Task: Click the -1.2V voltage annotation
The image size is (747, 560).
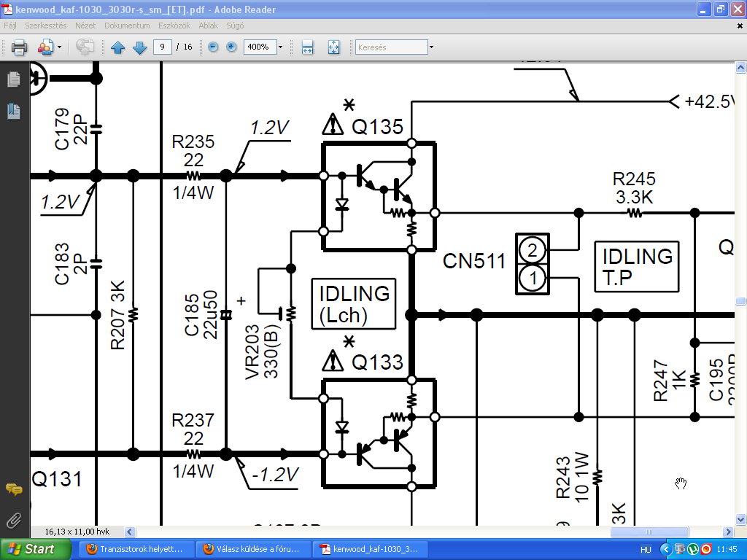Action: (275, 474)
